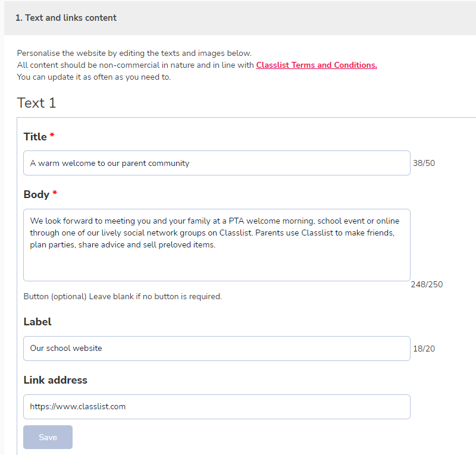The height and width of the screenshot is (455, 476).
Task: Click the "Personalise the website" instruction line
Action: tap(134, 53)
